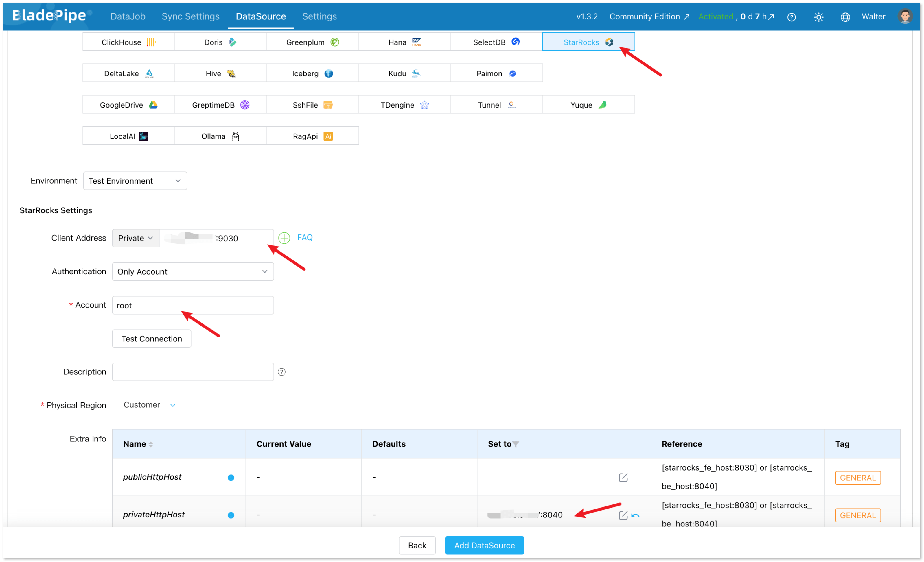
Task: Switch to the DataJob tab
Action: point(128,16)
